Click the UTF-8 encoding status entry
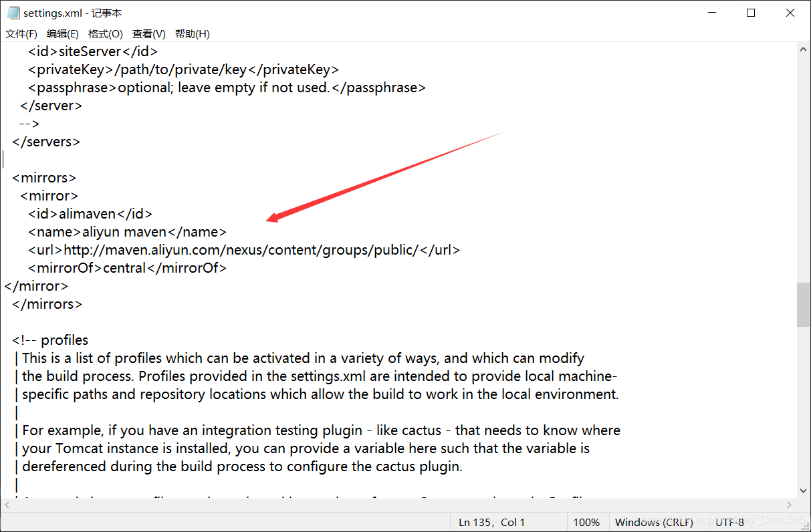811x532 pixels. click(x=729, y=522)
